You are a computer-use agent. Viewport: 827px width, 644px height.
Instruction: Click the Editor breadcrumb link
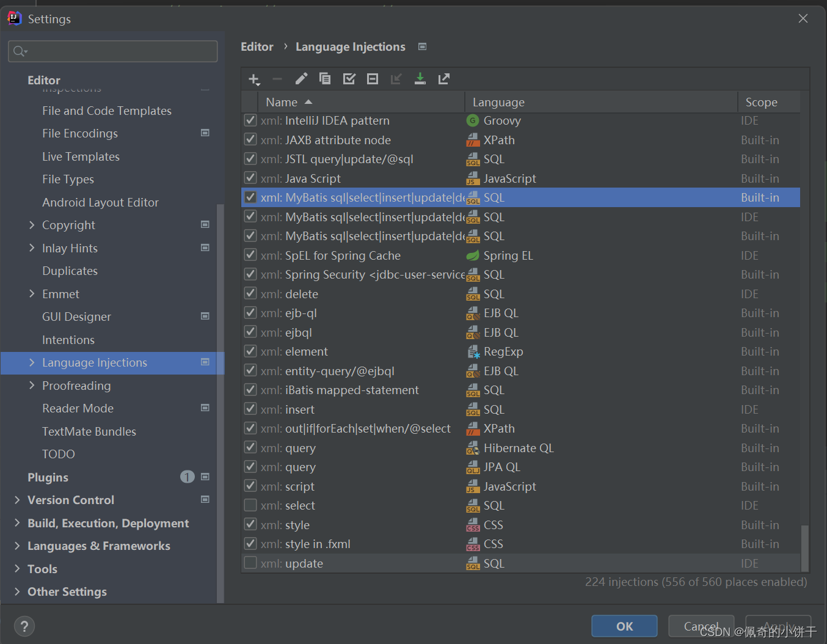pos(257,46)
